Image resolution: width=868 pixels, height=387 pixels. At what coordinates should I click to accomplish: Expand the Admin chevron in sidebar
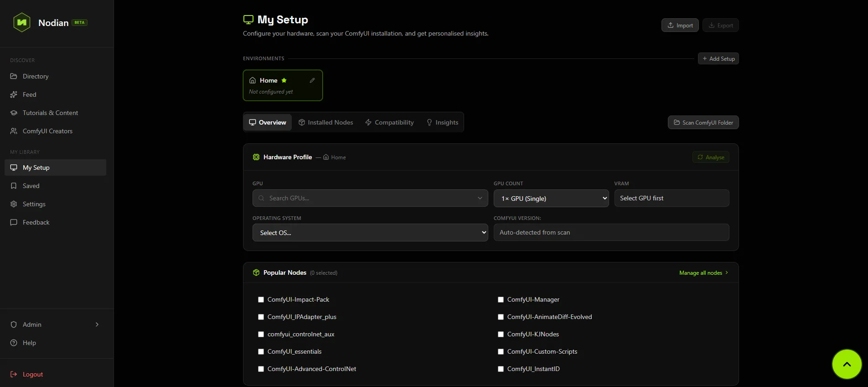[x=97, y=324]
